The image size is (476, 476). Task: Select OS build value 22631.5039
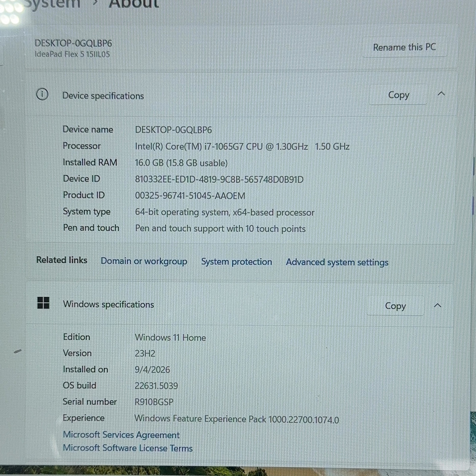coord(156,386)
